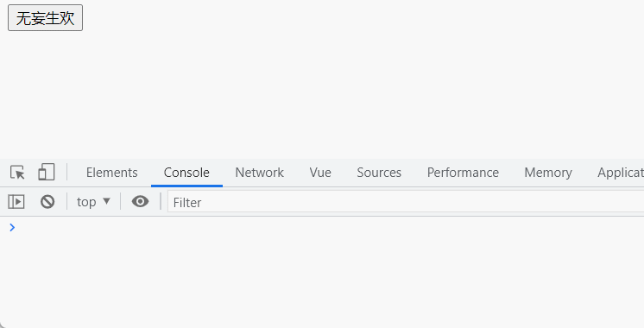644x328 pixels.
Task: Focus the console Filter input field
Action: 406,202
